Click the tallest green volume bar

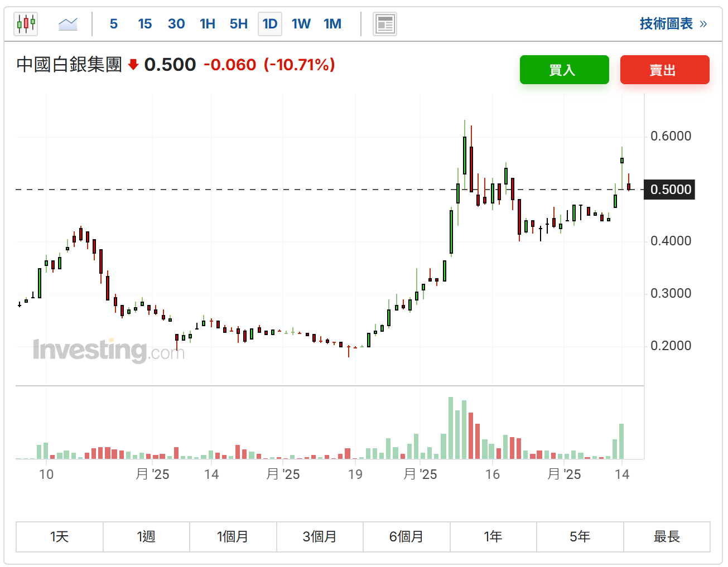click(451, 428)
